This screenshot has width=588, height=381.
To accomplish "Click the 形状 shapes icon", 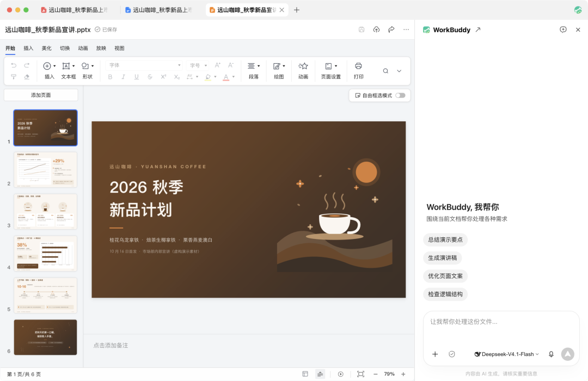I will point(85,66).
